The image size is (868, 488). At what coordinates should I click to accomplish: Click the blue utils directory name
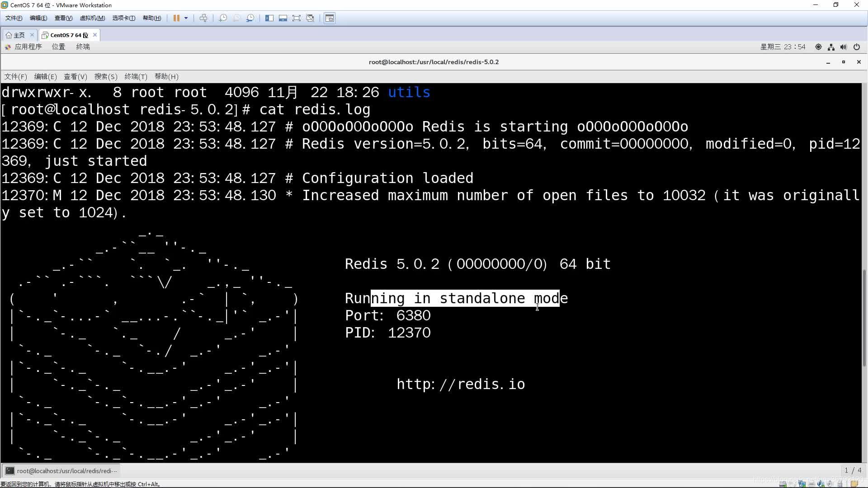[x=409, y=92]
